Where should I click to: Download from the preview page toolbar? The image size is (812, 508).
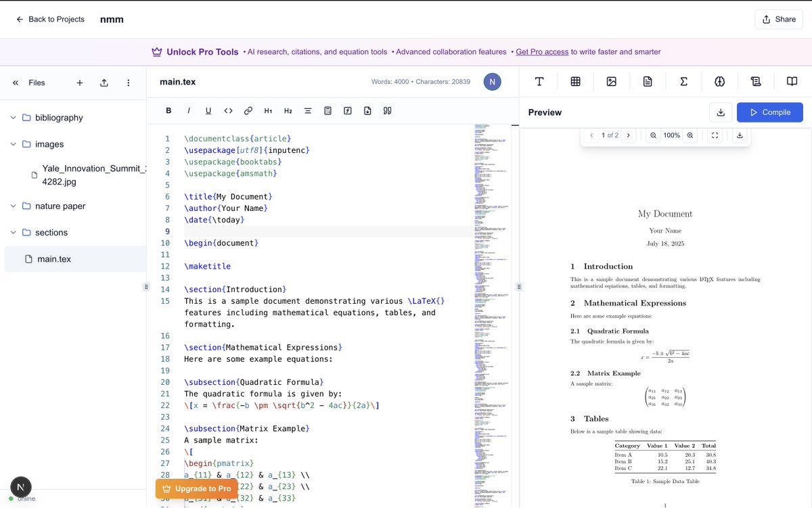click(740, 135)
